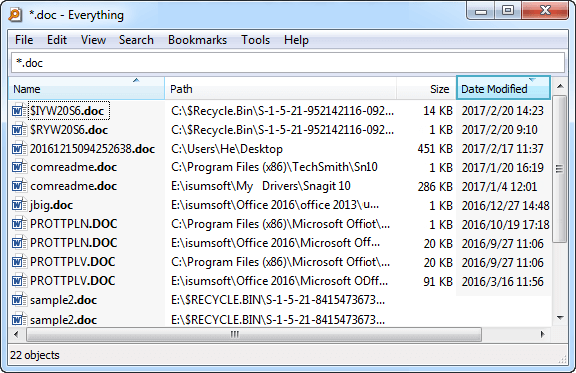Select PROTTPLN.DOC sized 1 KB
Viewport: 576px width, 373px height.
tap(73, 224)
